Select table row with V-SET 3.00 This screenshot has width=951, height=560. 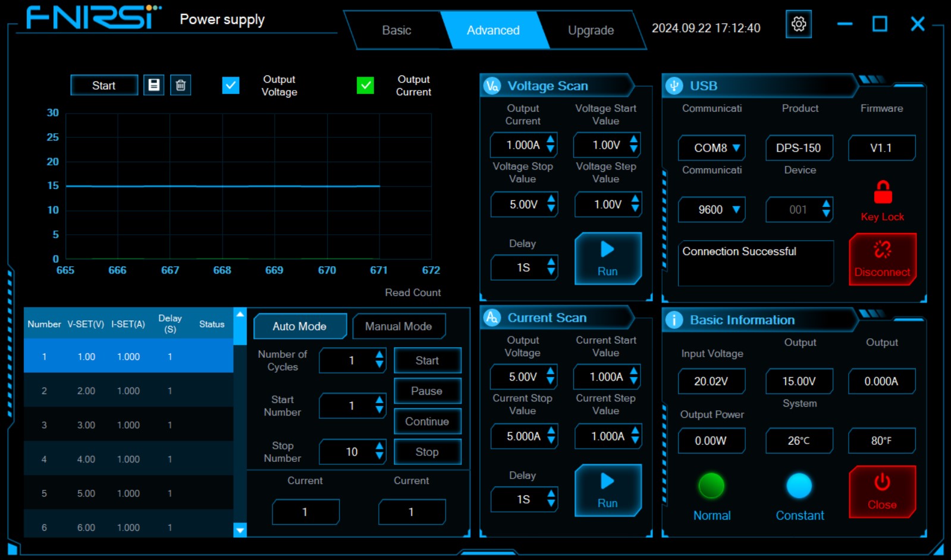click(128, 425)
